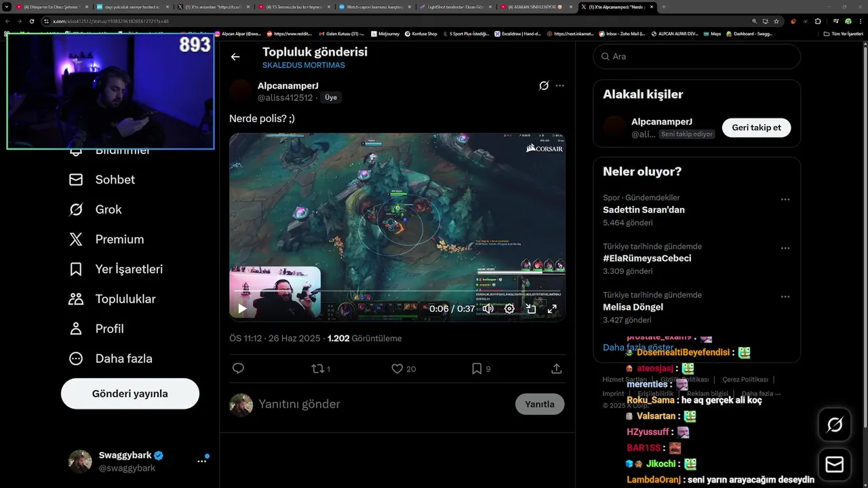Open the post's three-dot more menu
This screenshot has width=868, height=488.
point(560,85)
